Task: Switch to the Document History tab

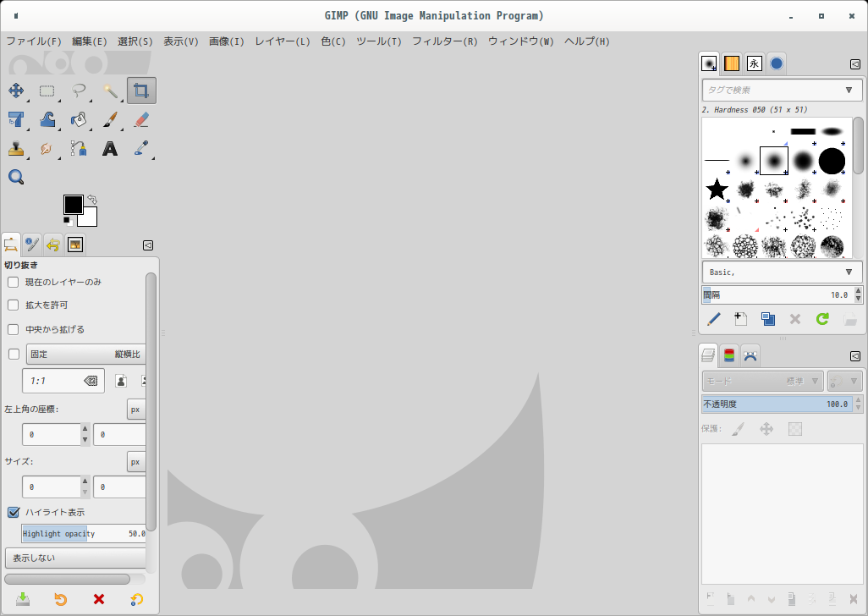Action: point(777,63)
